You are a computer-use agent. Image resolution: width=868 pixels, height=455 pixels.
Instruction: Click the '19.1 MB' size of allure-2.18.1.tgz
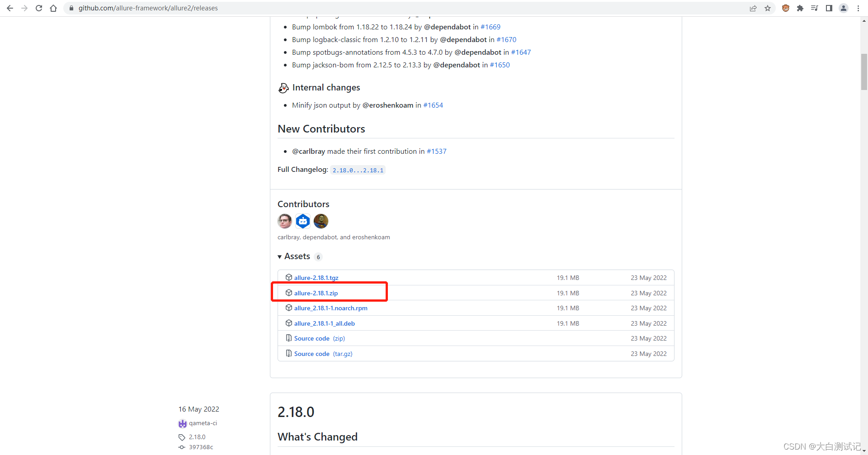[x=568, y=278]
